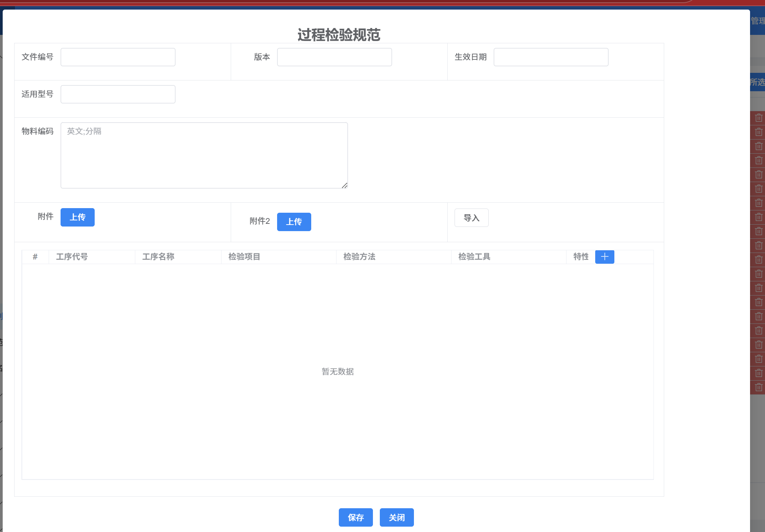The height and width of the screenshot is (532, 765).
Task: Click the 工序名称 column header
Action: coord(158,257)
